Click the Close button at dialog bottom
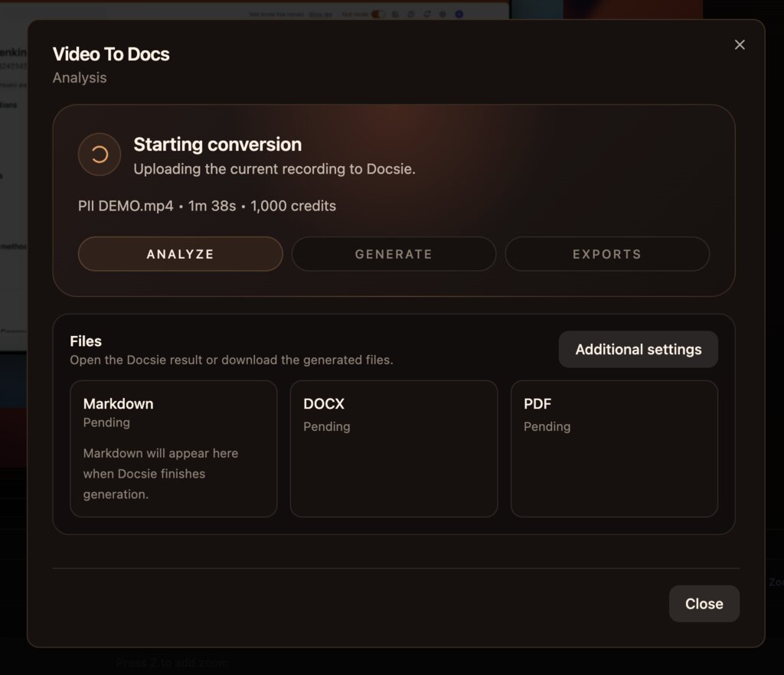 tap(704, 604)
